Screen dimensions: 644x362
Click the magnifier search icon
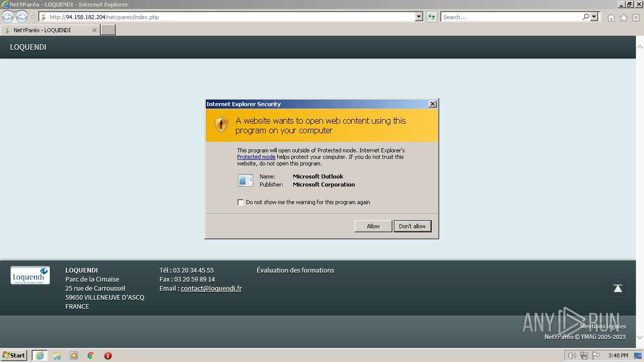click(x=586, y=17)
